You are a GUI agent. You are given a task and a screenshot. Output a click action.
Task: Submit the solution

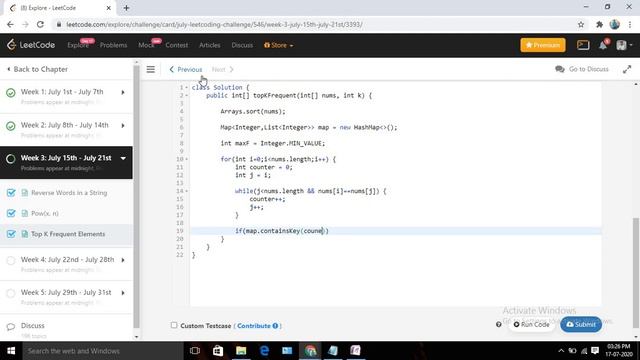tap(581, 324)
